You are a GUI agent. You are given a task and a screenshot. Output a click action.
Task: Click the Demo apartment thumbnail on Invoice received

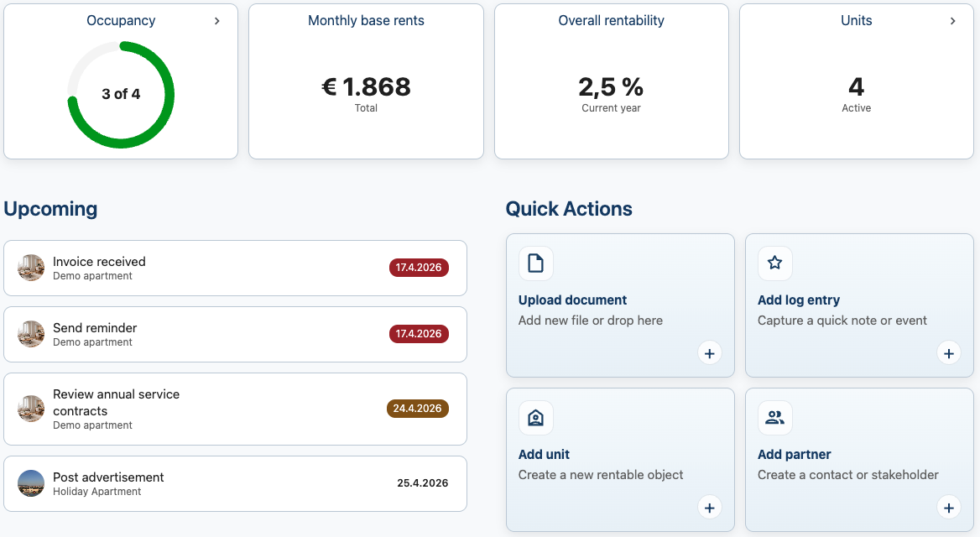click(31, 268)
